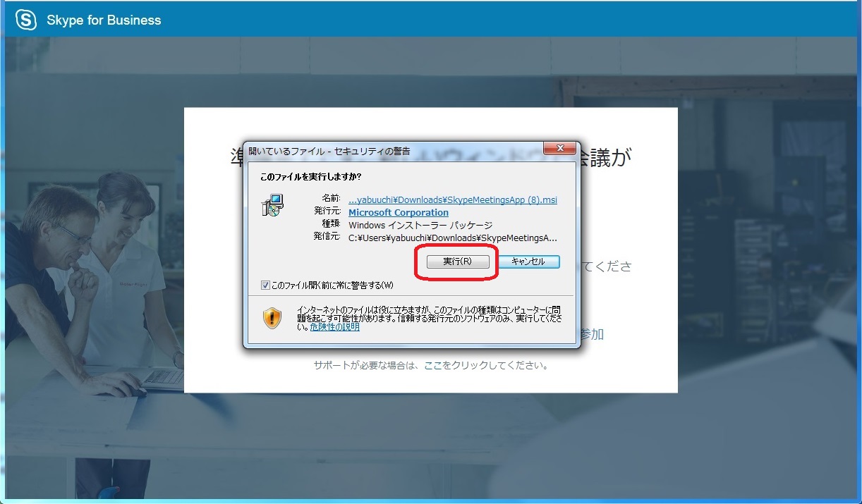Close the security warning dialog
This screenshot has height=504, width=862.
tap(560, 149)
